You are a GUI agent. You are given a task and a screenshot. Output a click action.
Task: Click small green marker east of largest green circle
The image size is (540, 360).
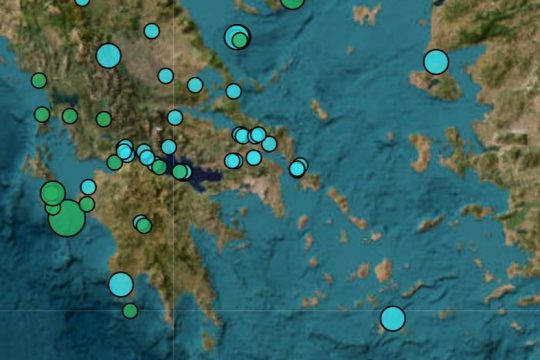[x=87, y=204]
